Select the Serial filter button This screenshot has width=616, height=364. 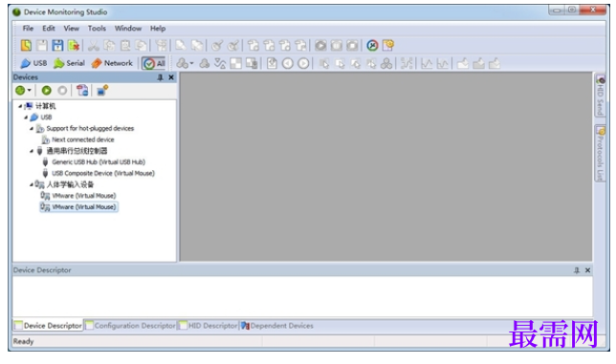(69, 63)
